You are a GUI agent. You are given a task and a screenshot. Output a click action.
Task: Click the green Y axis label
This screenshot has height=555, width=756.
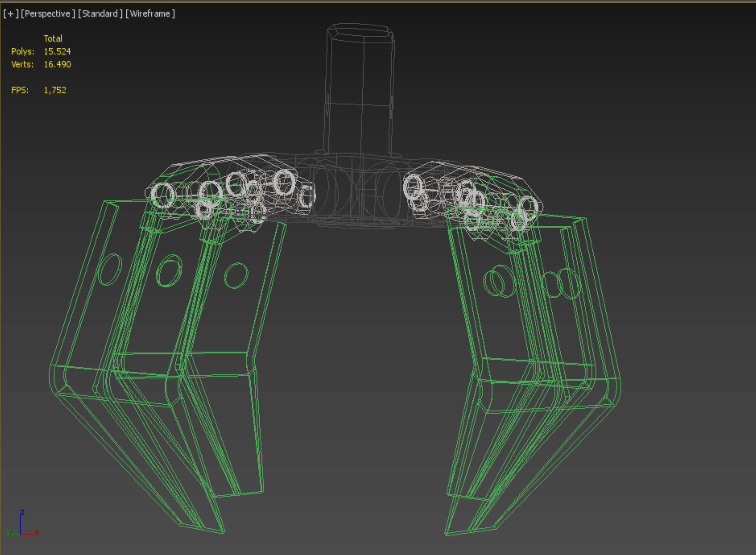coord(9,533)
